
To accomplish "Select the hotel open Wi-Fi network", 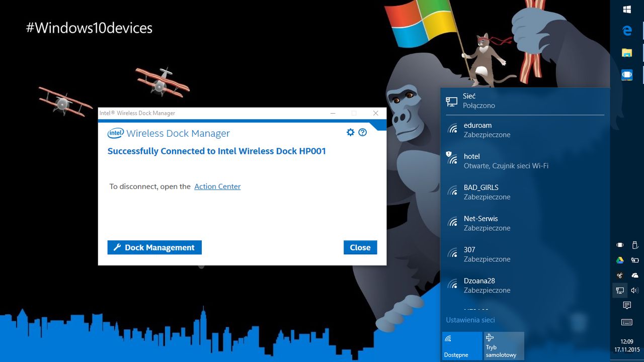I will pos(525,161).
